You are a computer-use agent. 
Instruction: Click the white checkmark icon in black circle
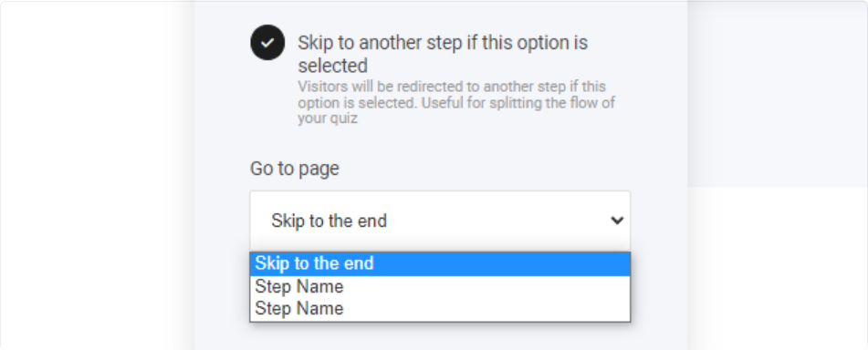pos(267,43)
